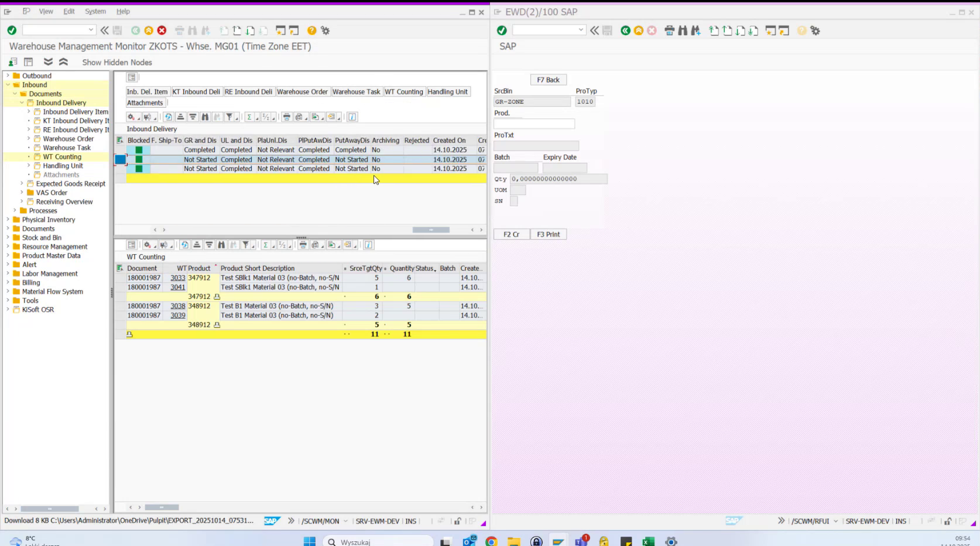Open the Set Filter icon in the grid toolbar

point(230,117)
